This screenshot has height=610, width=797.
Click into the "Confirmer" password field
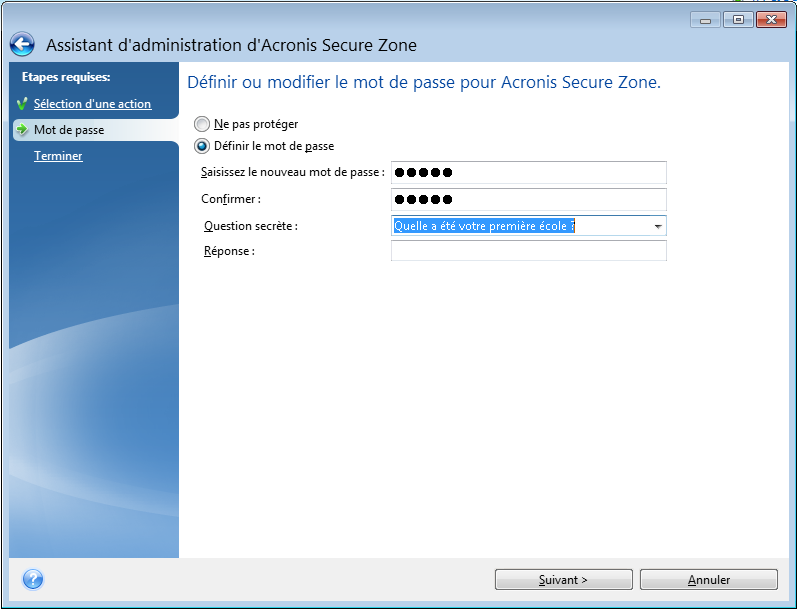point(528,200)
